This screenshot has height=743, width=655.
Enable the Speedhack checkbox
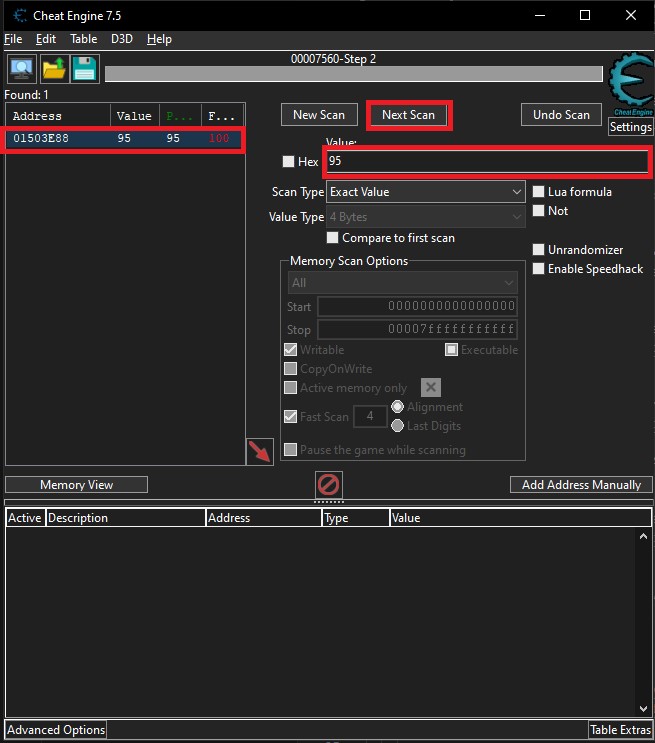[539, 269]
